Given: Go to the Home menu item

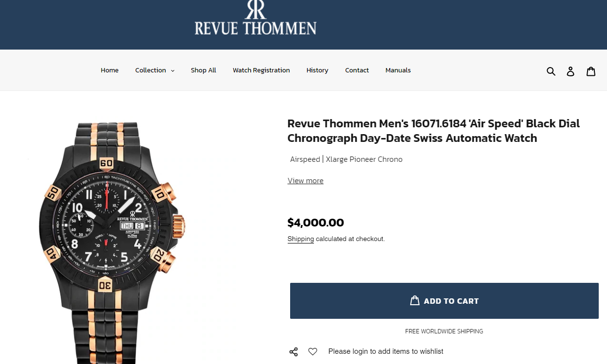Looking at the screenshot, I should pos(109,70).
